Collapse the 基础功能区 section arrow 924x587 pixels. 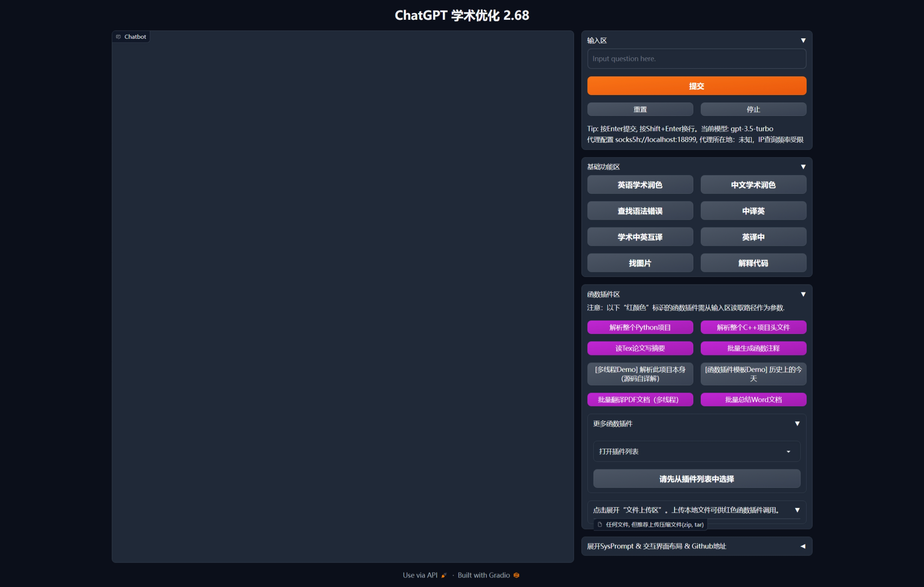click(803, 167)
